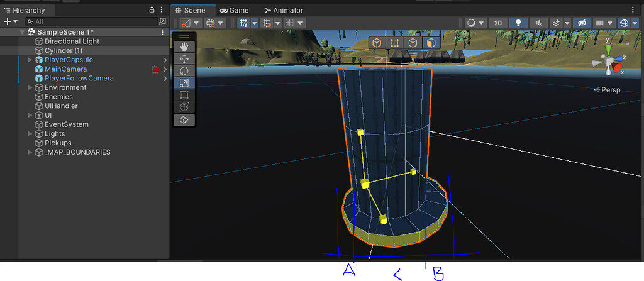Image resolution: width=644 pixels, height=281 pixels.
Task: Toggle 2D view mode
Action: click(x=497, y=23)
